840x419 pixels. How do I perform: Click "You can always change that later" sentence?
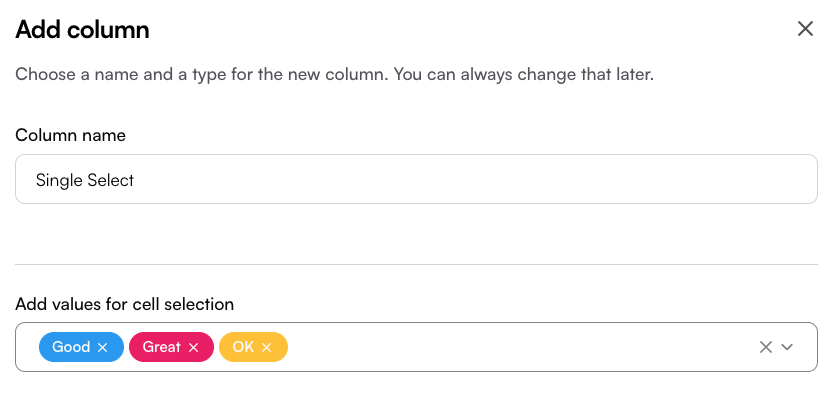point(524,74)
